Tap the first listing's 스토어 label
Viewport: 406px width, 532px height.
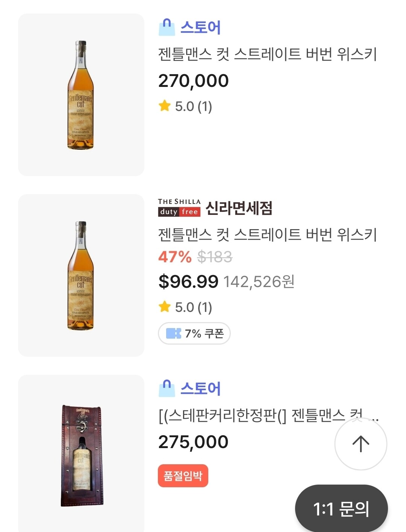pos(200,27)
